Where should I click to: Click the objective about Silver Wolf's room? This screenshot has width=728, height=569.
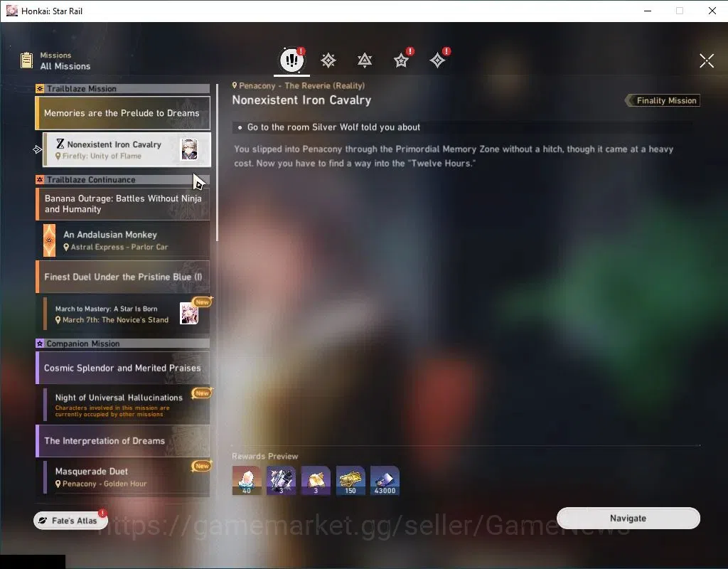pyautogui.click(x=333, y=127)
